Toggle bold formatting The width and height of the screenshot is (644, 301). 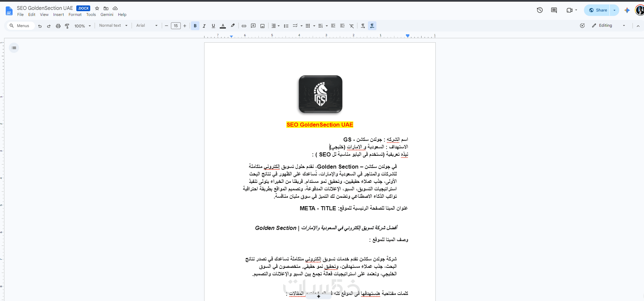click(x=195, y=26)
